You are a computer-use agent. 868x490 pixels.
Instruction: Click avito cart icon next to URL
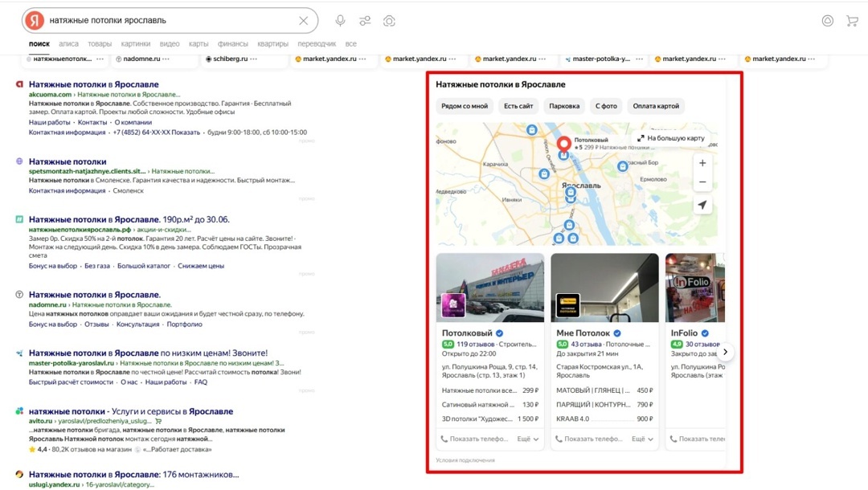coord(158,421)
